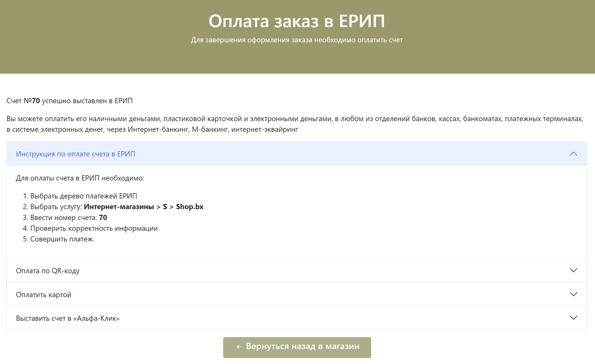Click step «Проверить корректность информации»
The image size is (595, 364).
[94, 228]
